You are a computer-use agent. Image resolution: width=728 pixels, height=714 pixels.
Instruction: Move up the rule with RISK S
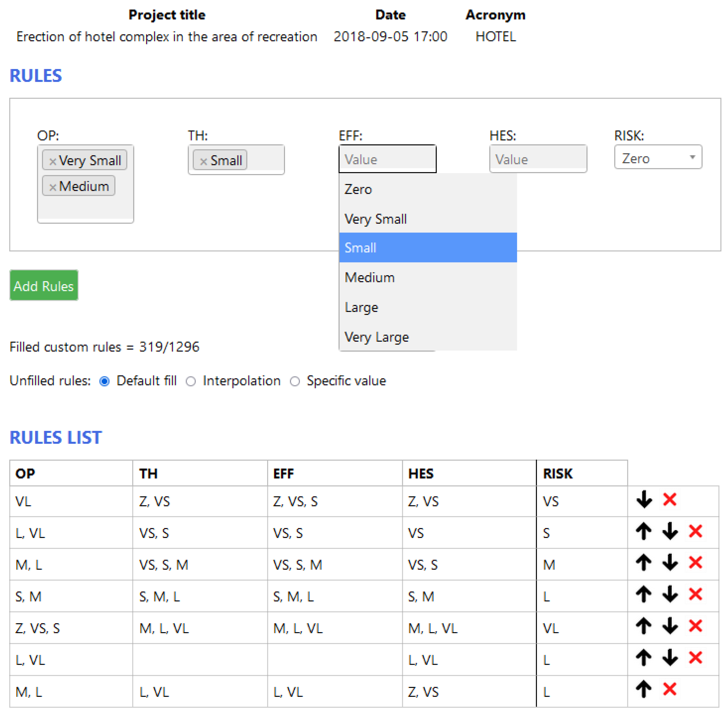644,531
